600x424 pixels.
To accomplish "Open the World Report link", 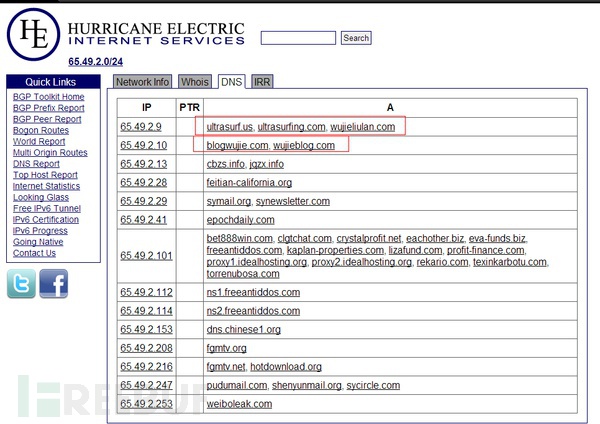I will [x=39, y=141].
